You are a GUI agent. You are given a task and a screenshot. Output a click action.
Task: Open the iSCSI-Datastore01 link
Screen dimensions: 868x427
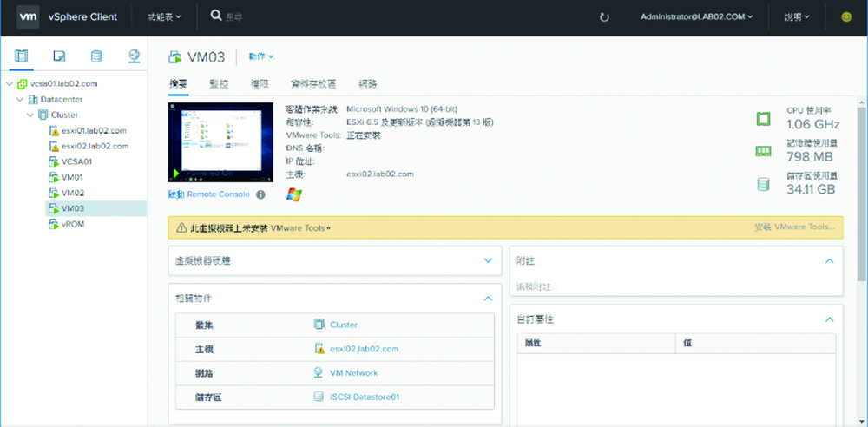pos(365,397)
